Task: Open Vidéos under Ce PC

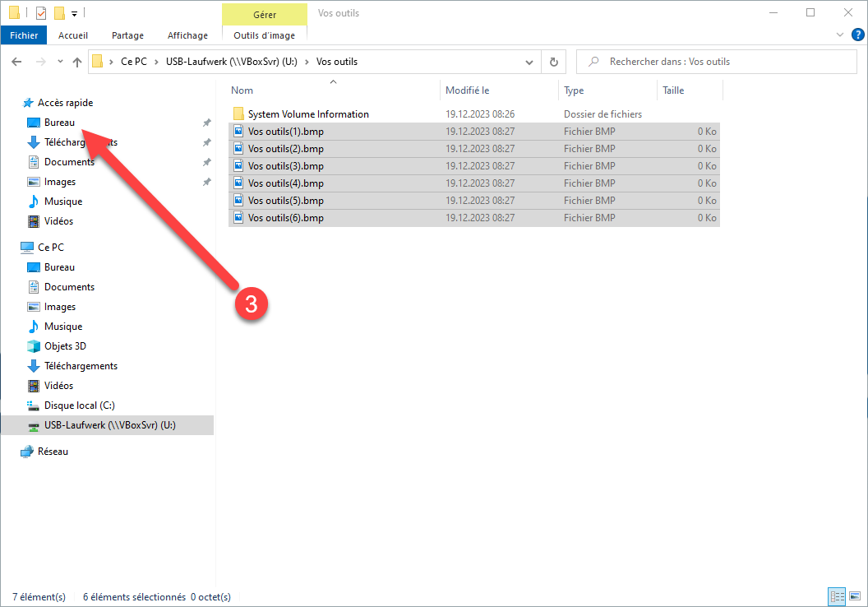Action: [58, 386]
